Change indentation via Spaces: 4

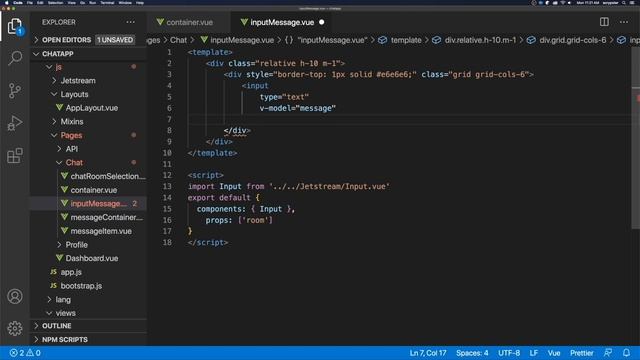point(472,353)
